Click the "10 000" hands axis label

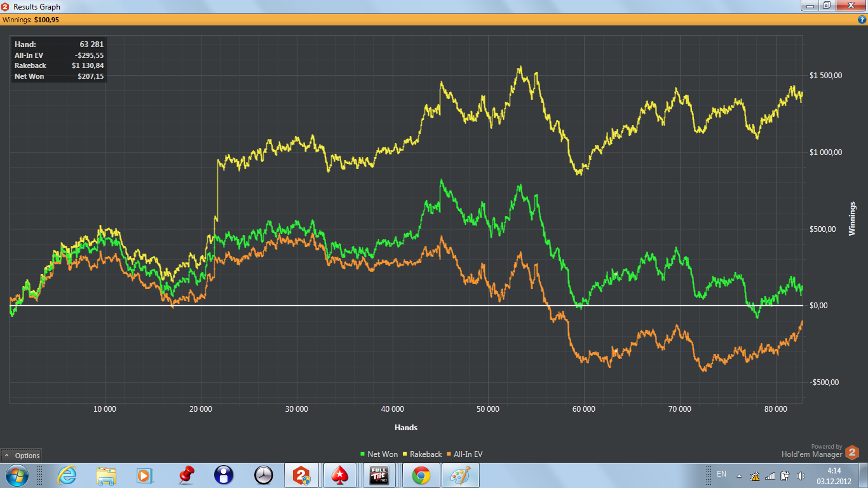click(x=105, y=410)
